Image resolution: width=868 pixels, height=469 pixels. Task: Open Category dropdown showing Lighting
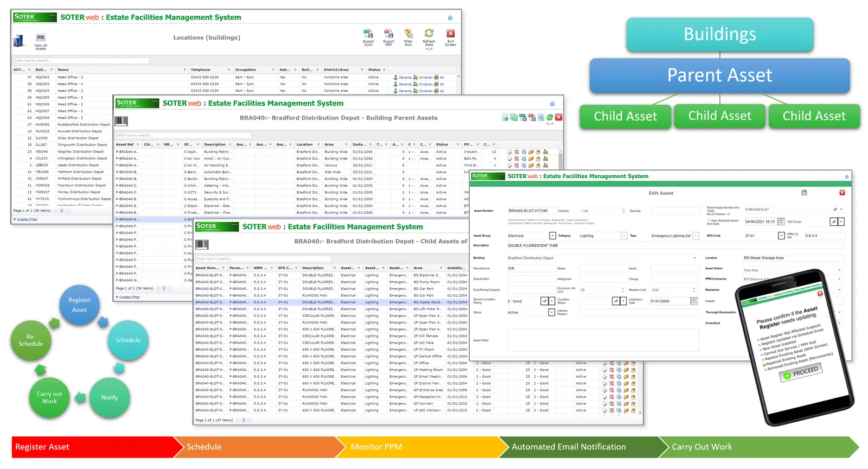pyautogui.click(x=624, y=236)
